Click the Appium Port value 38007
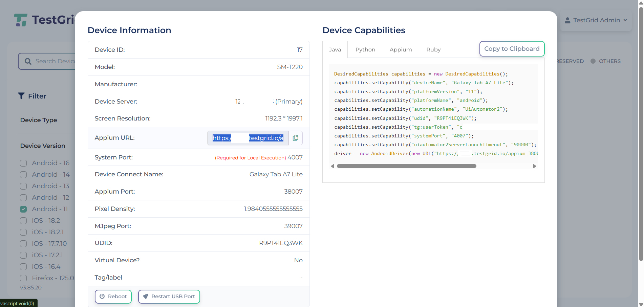644x307 pixels. tap(293, 192)
